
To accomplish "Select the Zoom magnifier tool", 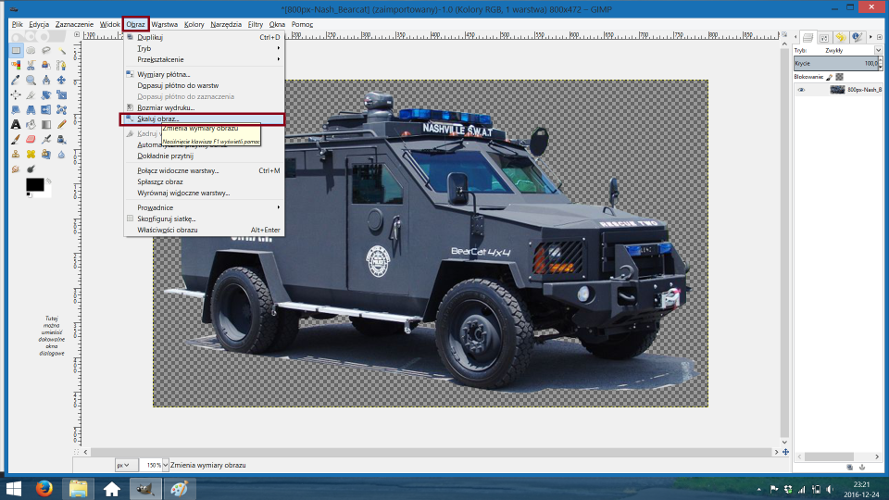I will point(31,80).
